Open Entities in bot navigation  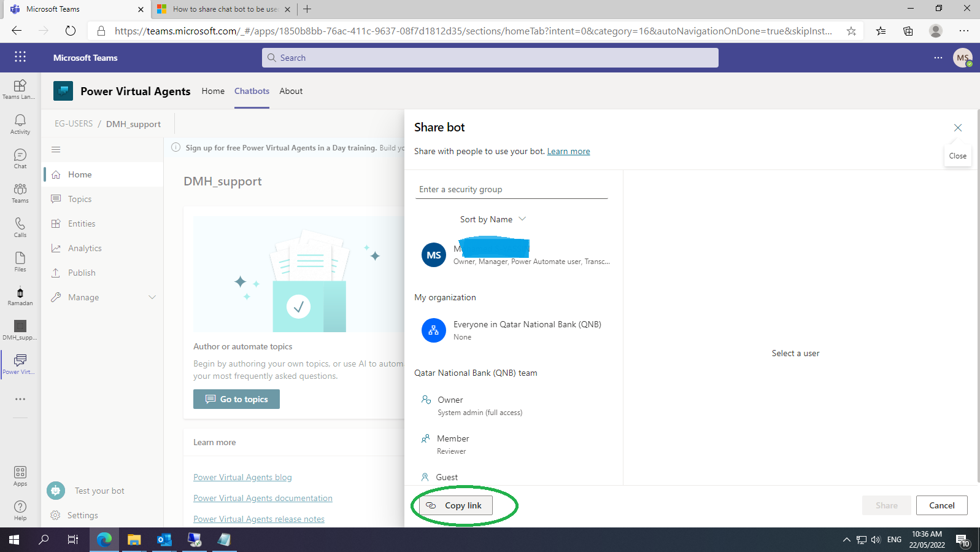103,224
